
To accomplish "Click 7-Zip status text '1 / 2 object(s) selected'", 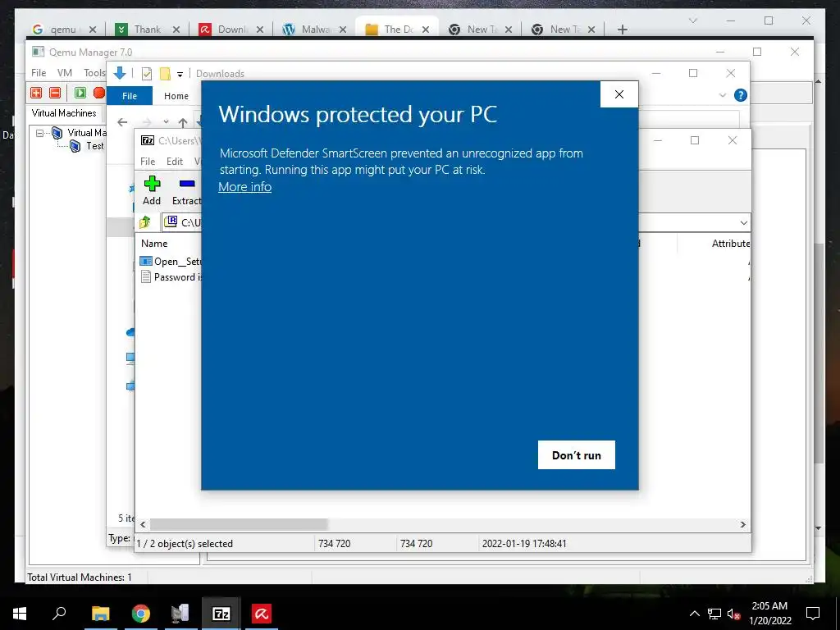I will coord(185,543).
